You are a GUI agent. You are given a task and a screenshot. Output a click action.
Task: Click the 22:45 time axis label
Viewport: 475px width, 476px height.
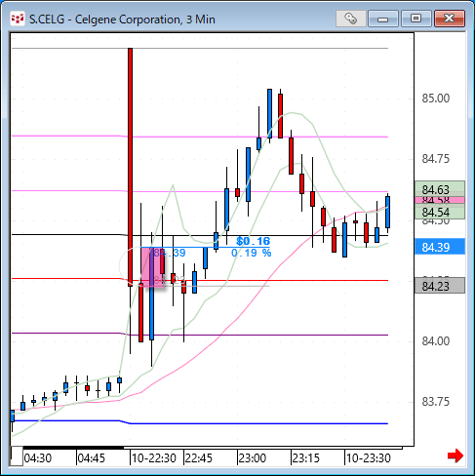click(198, 458)
